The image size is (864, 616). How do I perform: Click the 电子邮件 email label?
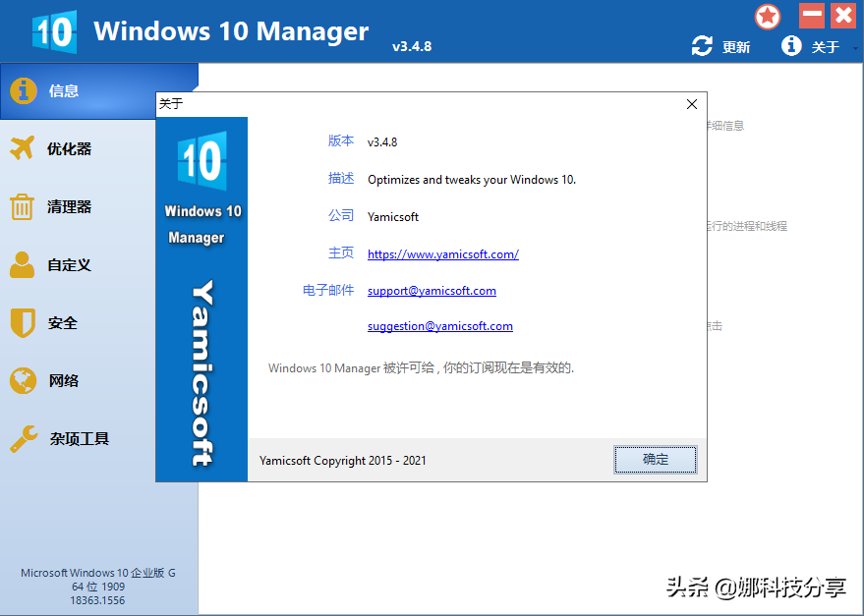point(328,291)
